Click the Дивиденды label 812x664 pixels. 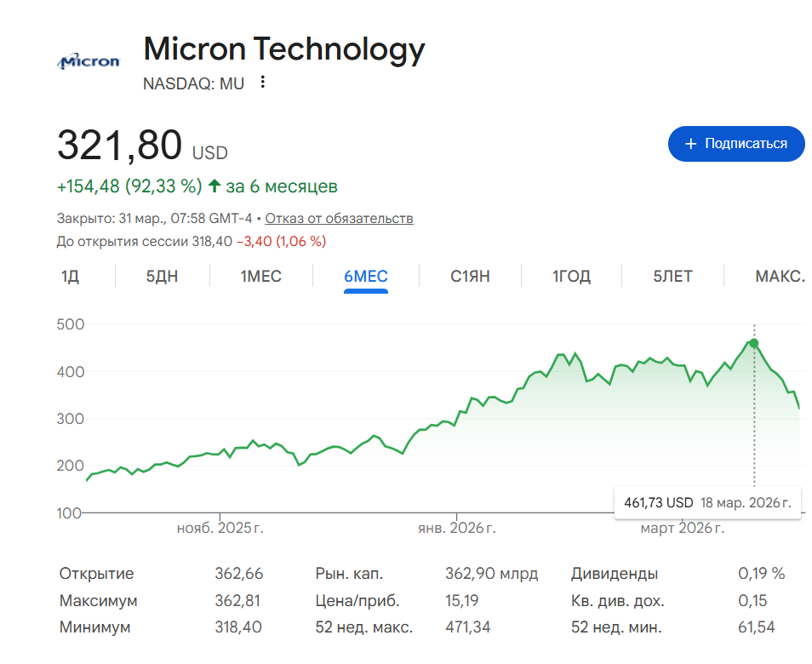click(615, 574)
